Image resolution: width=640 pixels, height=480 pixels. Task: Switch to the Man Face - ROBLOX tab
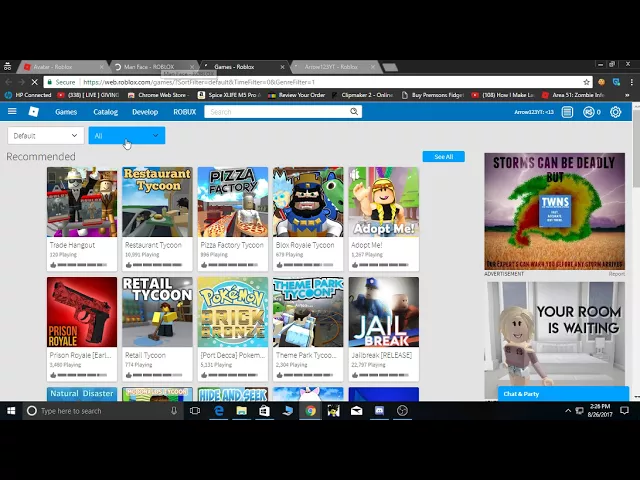[x=153, y=67]
